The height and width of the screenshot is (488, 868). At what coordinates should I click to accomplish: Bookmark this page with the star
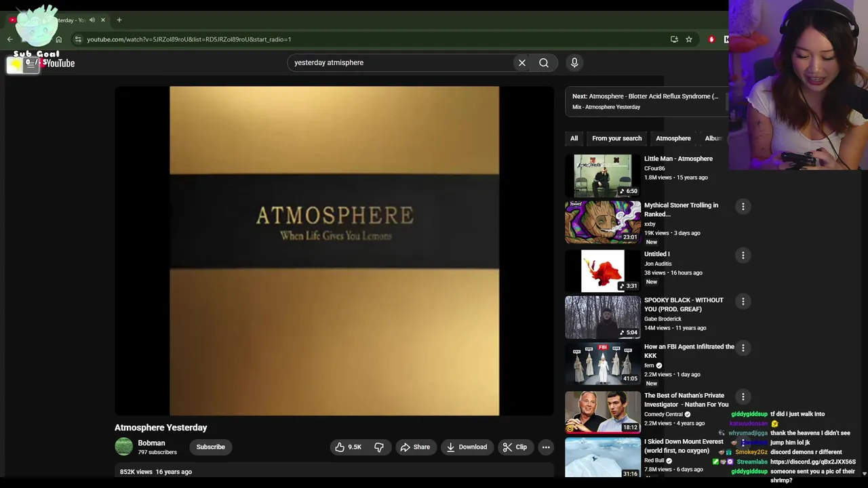point(689,39)
